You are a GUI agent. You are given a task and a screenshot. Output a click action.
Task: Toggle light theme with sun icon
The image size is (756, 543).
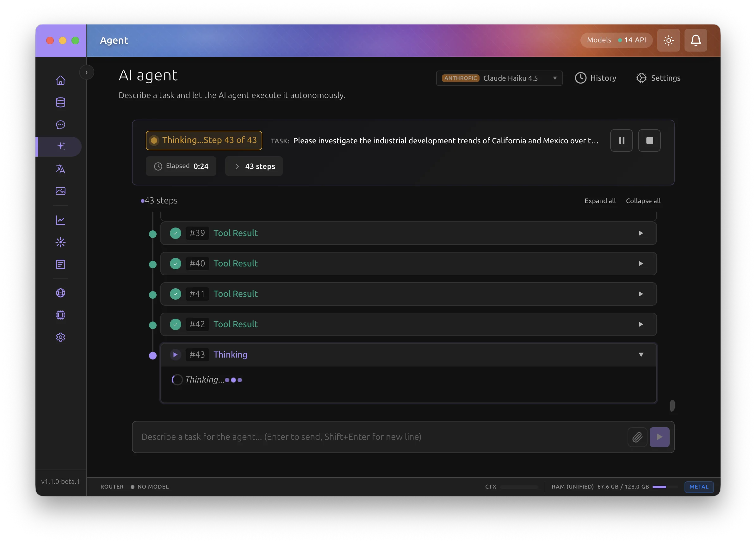point(668,41)
